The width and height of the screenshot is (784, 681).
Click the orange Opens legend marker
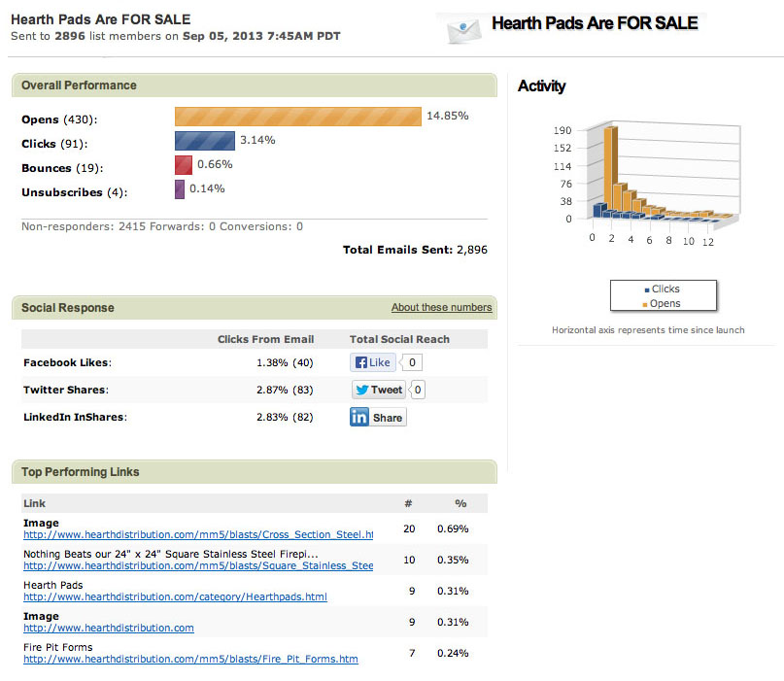647,304
